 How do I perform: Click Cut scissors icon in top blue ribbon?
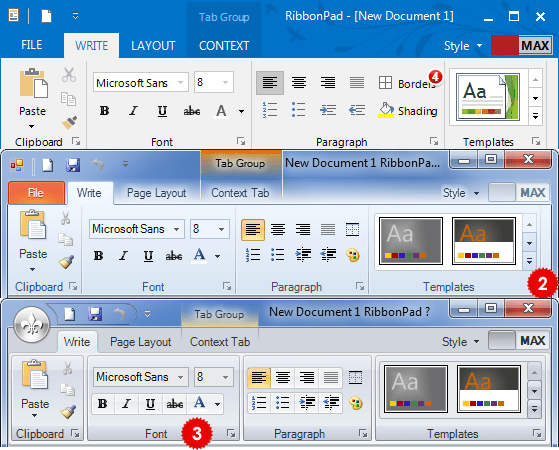pos(69,75)
